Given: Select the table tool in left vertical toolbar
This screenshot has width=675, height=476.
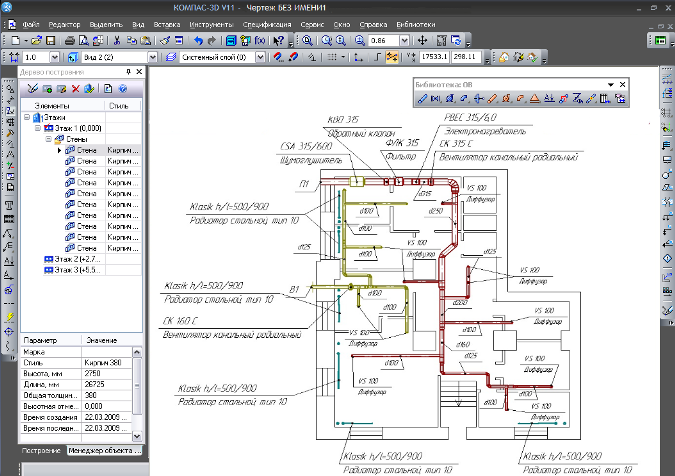Looking at the screenshot, I should pyautogui.click(x=9, y=219).
